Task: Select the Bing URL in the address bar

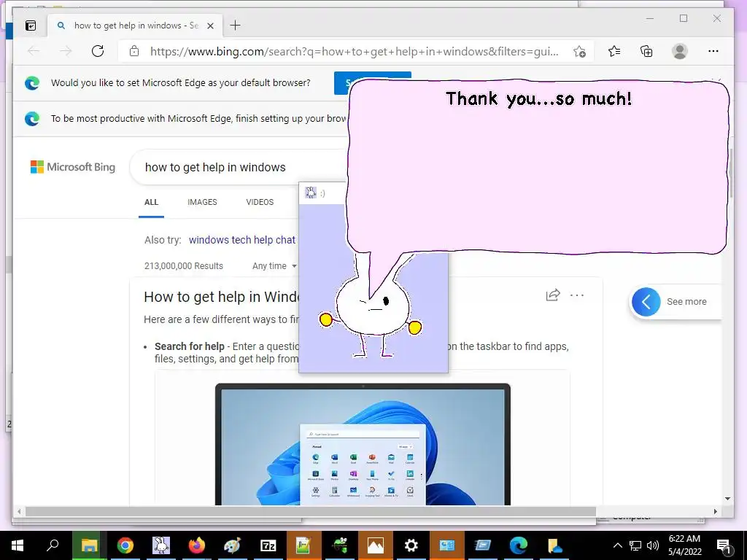Action: pyautogui.click(x=354, y=52)
